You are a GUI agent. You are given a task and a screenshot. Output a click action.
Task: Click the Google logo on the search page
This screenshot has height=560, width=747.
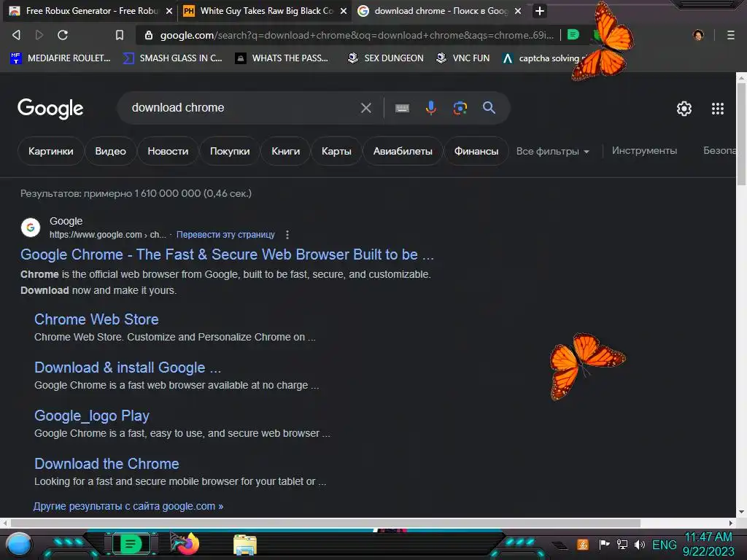(50, 109)
